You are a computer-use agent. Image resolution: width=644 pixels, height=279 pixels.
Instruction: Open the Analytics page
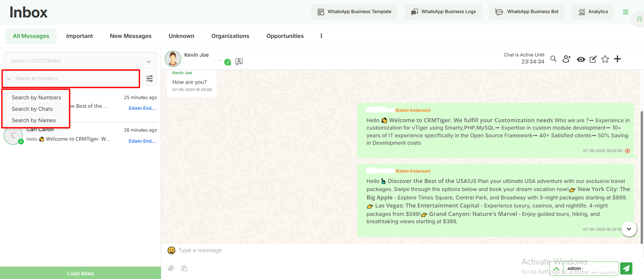point(593,12)
